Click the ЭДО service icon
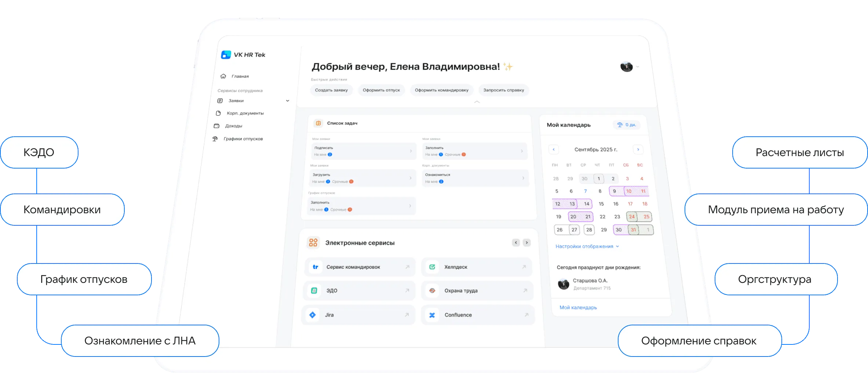 (314, 291)
